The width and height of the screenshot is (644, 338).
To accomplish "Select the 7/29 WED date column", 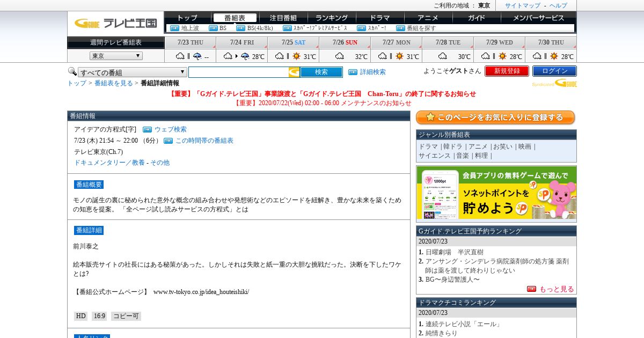I will click(x=499, y=42).
